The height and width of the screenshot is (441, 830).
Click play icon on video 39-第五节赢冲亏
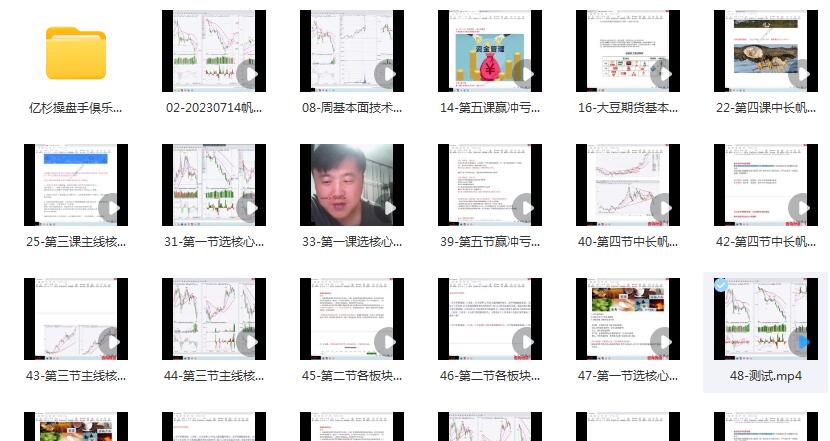point(524,208)
